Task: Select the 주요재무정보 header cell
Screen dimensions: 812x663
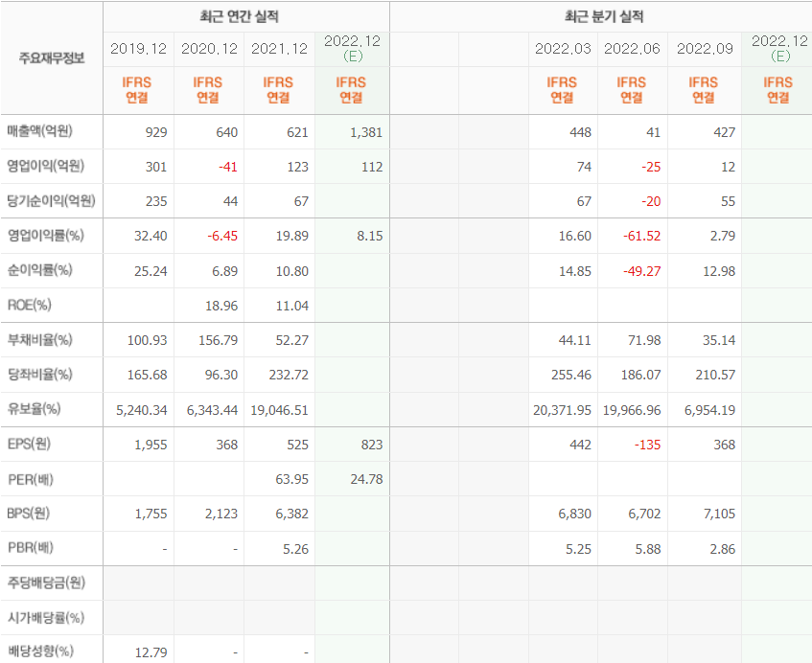Action: pyautogui.click(x=52, y=57)
